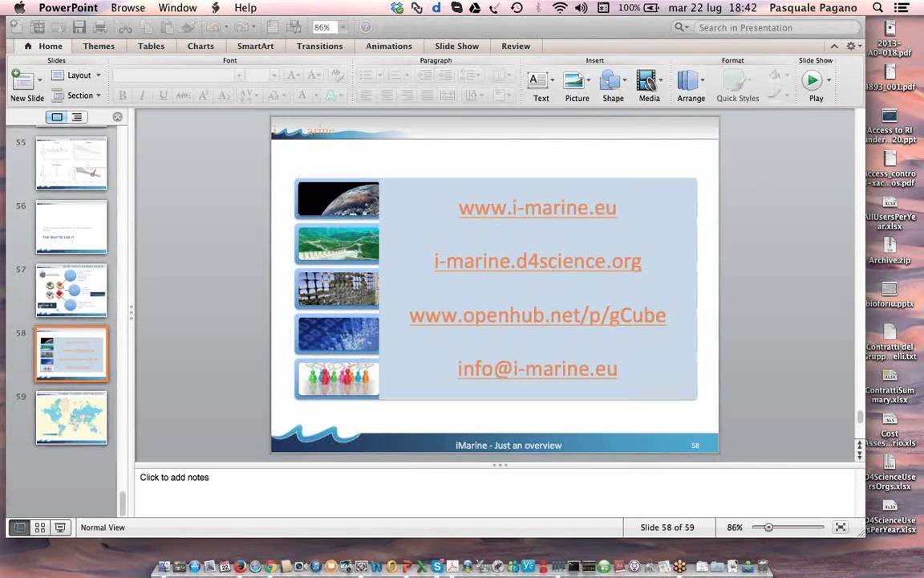Align text left in Paragraph group
924x578 pixels.
[366, 95]
